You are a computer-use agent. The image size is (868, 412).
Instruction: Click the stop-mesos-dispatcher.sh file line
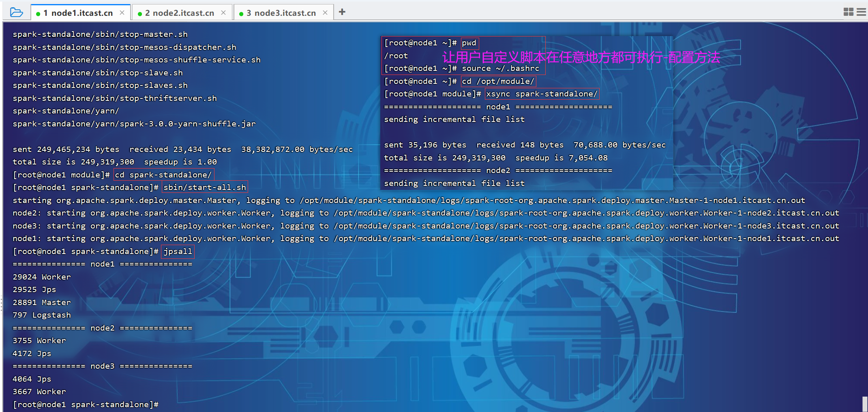click(124, 47)
